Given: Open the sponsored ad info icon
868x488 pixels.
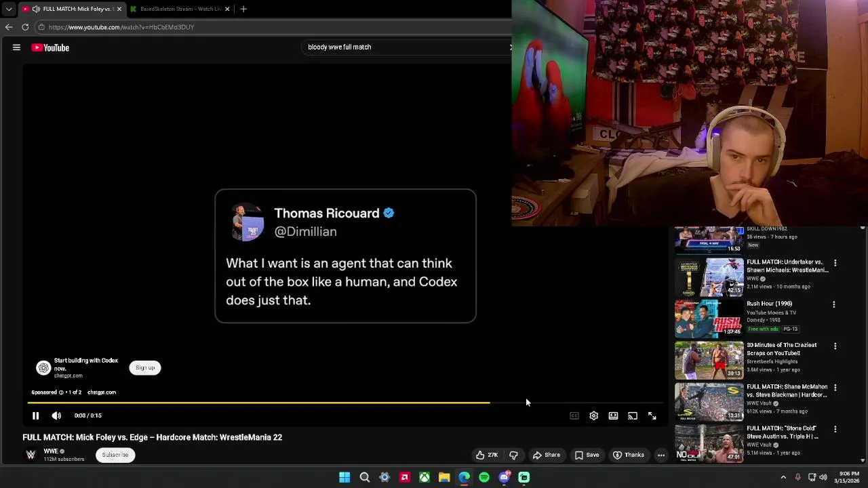Looking at the screenshot, I should 61,392.
